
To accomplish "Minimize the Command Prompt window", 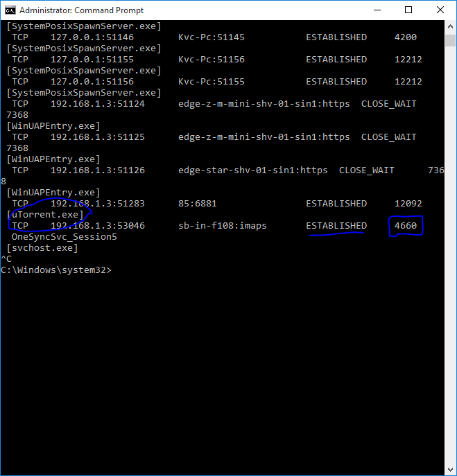I will pos(377,10).
